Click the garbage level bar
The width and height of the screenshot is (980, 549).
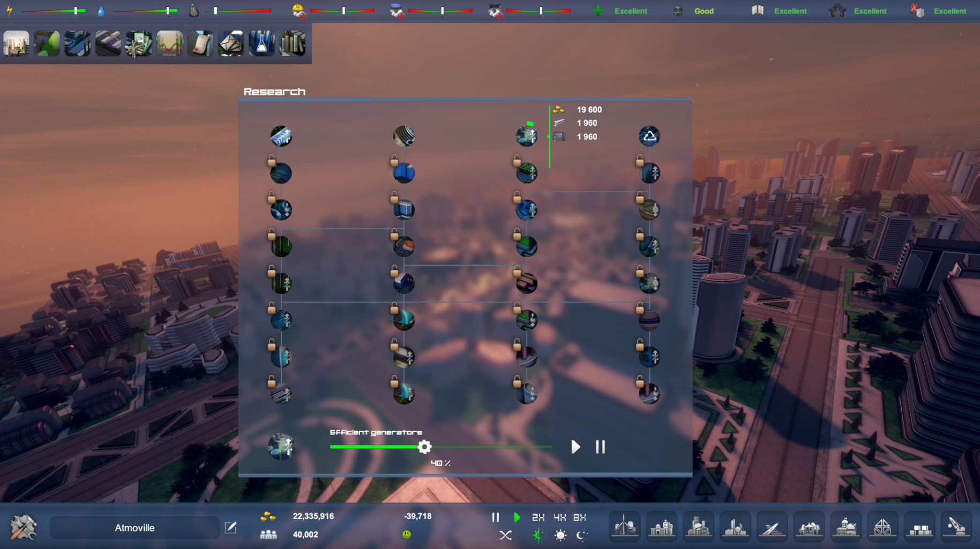coord(238,11)
